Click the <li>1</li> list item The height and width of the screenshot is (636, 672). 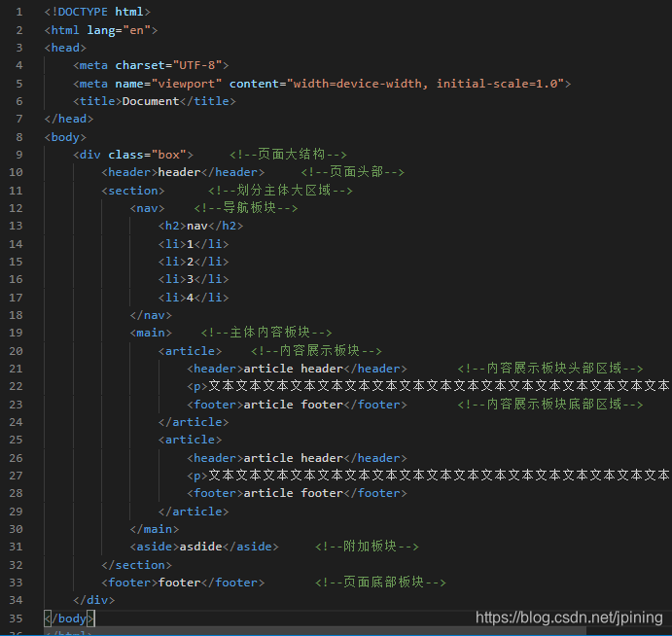point(194,244)
